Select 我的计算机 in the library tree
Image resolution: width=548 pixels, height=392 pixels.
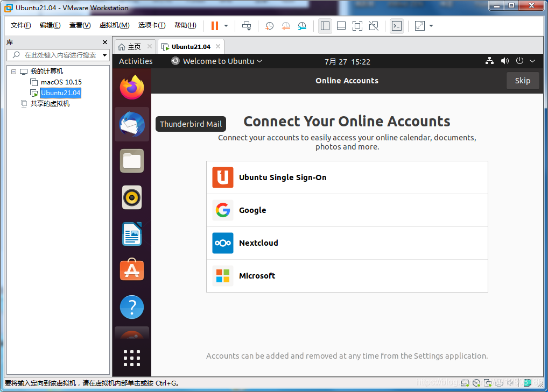[46, 71]
